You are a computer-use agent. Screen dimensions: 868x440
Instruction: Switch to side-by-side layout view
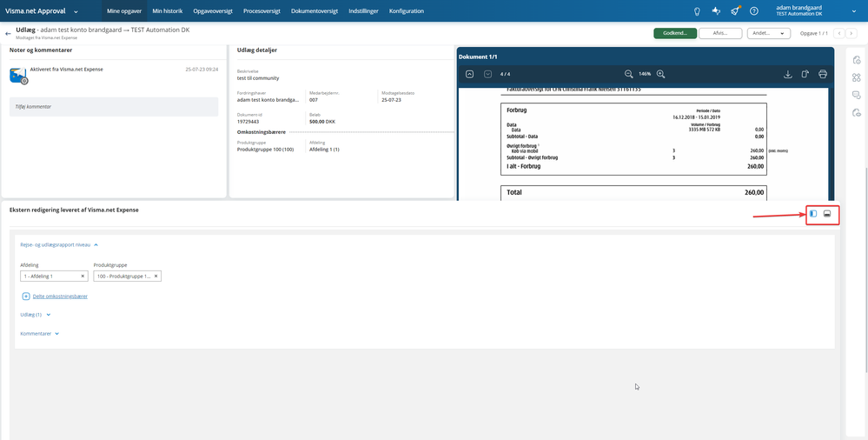point(813,214)
